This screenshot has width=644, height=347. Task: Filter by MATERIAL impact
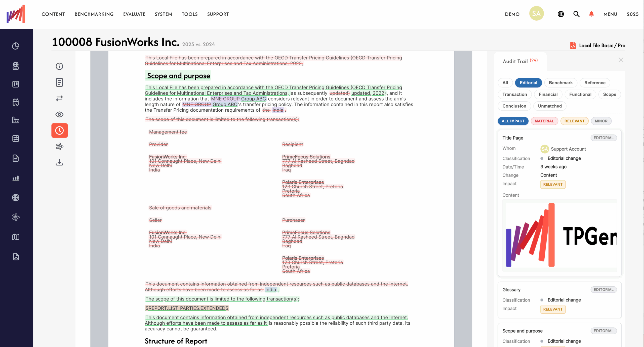click(544, 121)
